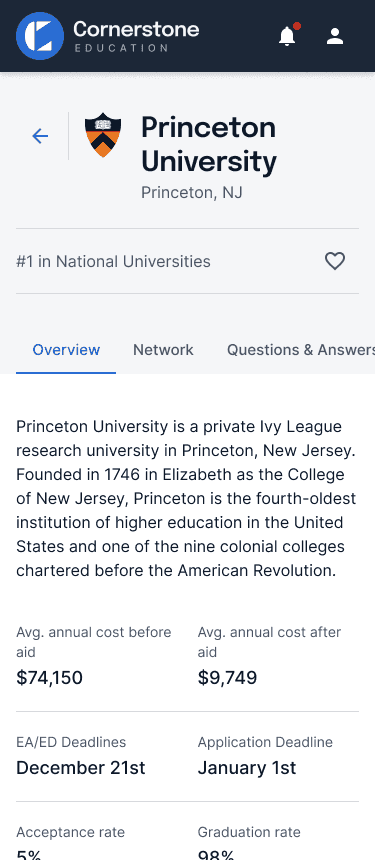
Task: Click #1 in National Universities ranking
Action: pyautogui.click(x=113, y=262)
